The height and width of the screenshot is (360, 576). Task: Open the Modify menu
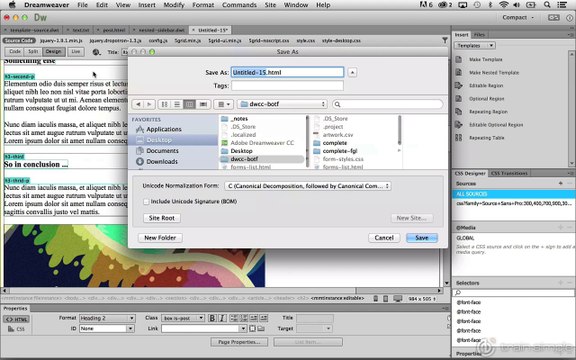pyautogui.click(x=174, y=5)
